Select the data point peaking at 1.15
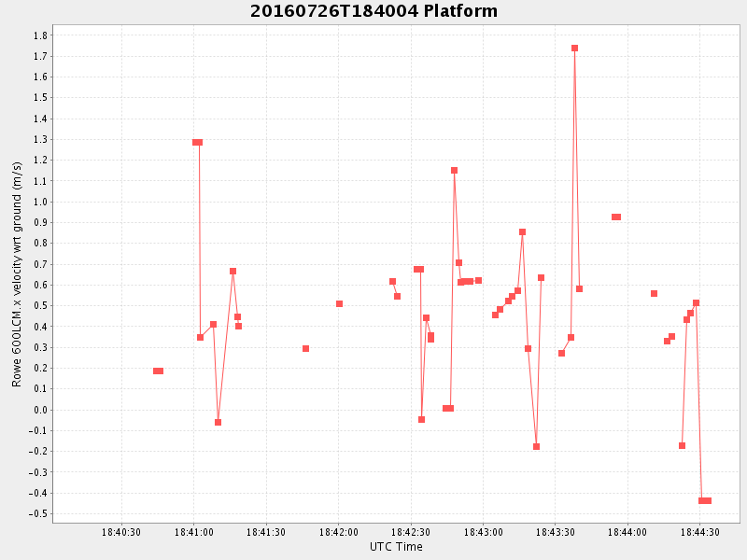The width and height of the screenshot is (747, 560). (454, 171)
